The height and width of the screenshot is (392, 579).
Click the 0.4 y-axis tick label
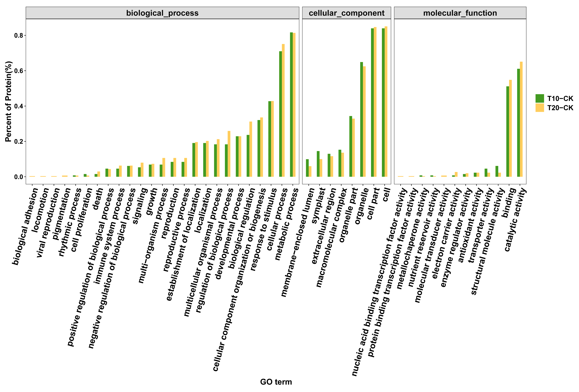(18, 106)
